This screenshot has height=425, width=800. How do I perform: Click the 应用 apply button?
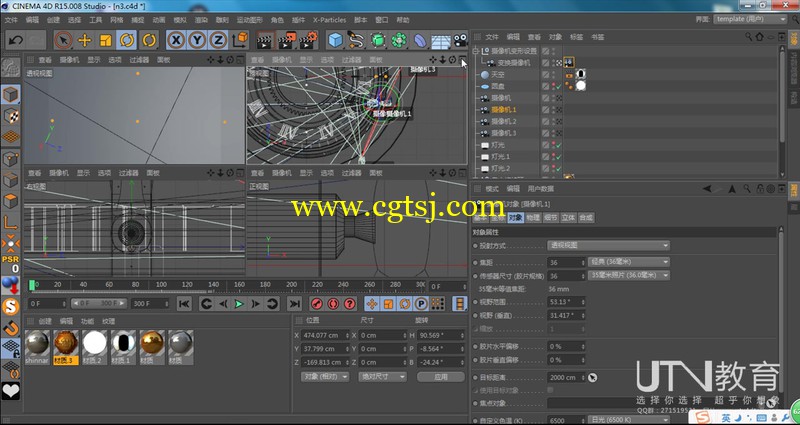click(441, 377)
